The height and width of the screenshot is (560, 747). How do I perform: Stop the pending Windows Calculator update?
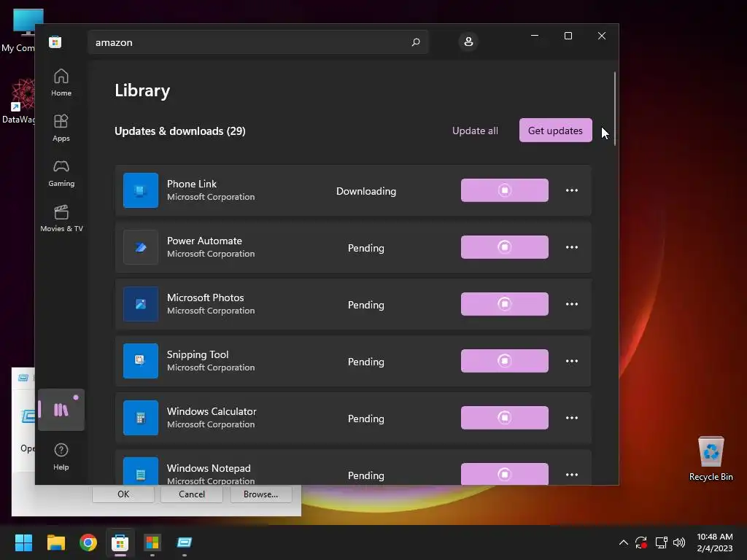click(x=505, y=418)
